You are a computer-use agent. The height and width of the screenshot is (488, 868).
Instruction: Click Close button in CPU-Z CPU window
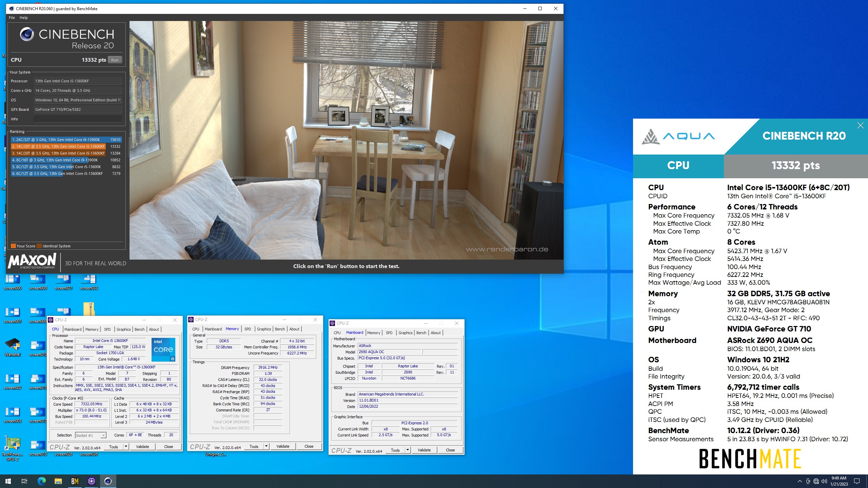coord(169,447)
